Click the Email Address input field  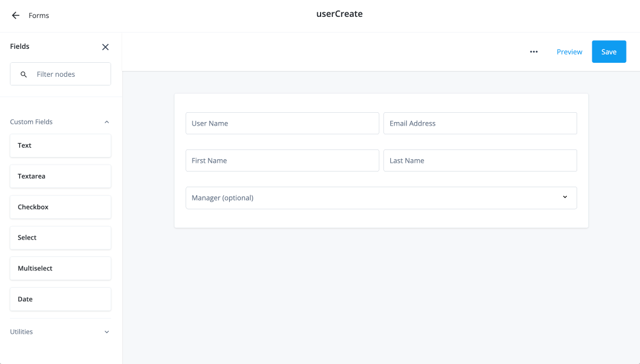(480, 123)
